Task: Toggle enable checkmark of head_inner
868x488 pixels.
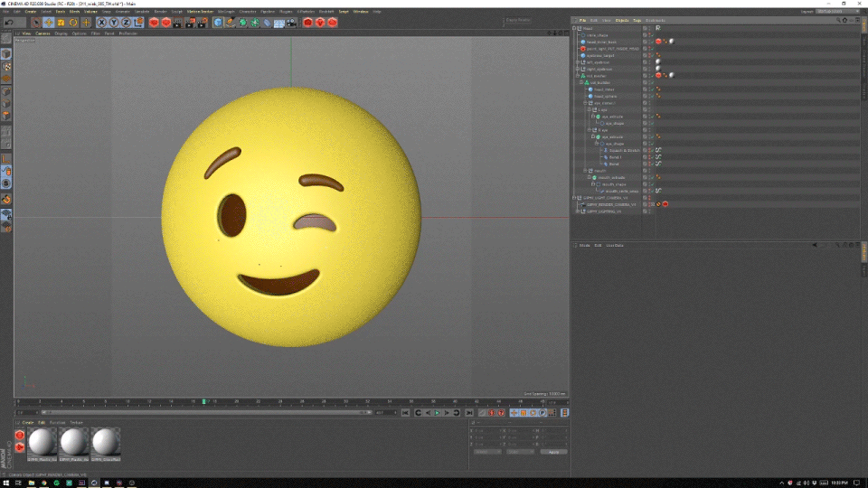Action: click(x=653, y=89)
